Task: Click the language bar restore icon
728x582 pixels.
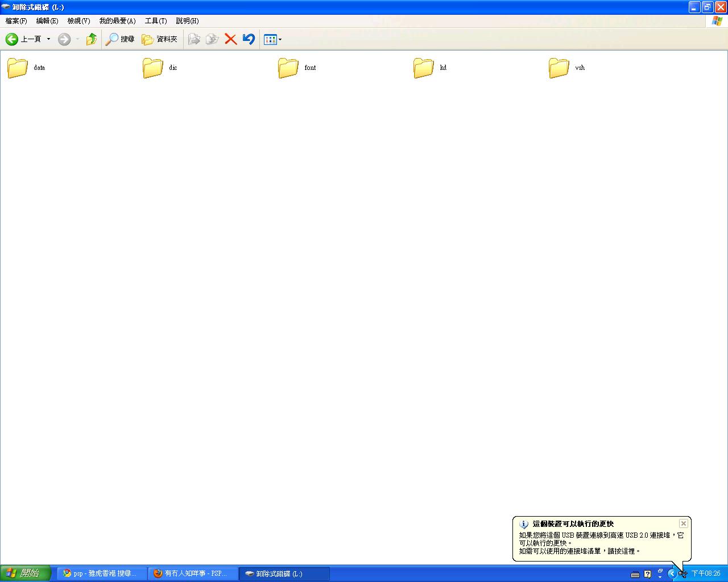Action: (660, 572)
